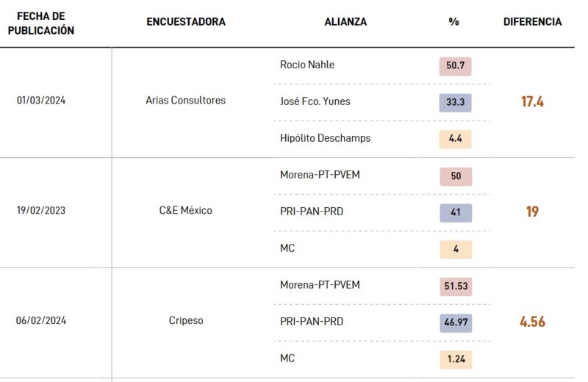Click C&E México pollster name
The image size is (588, 382).
coord(186,210)
